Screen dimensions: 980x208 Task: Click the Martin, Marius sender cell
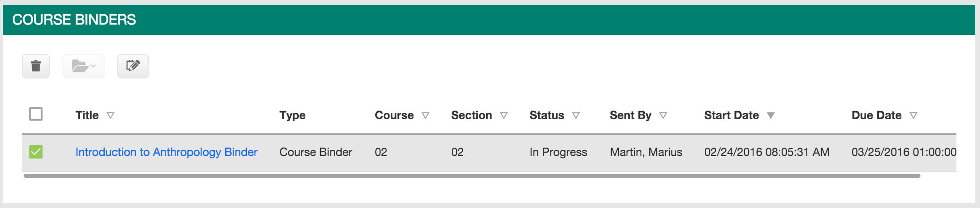tap(646, 152)
